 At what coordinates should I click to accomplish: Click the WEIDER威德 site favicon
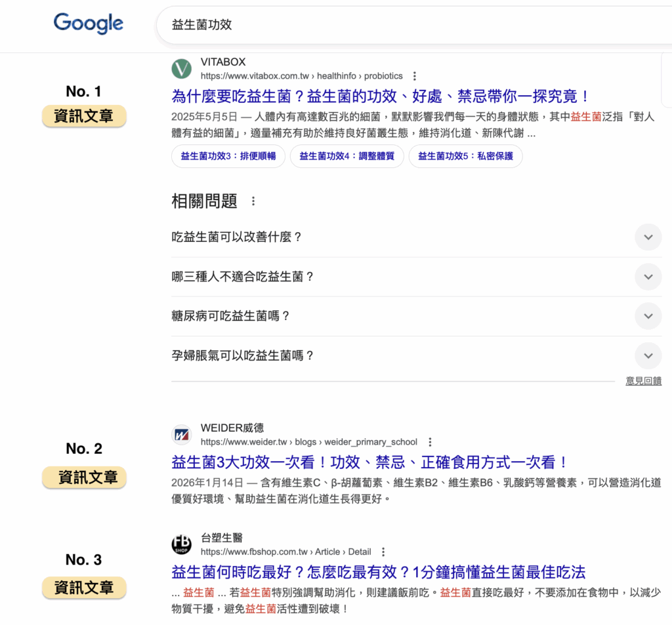[180, 435]
